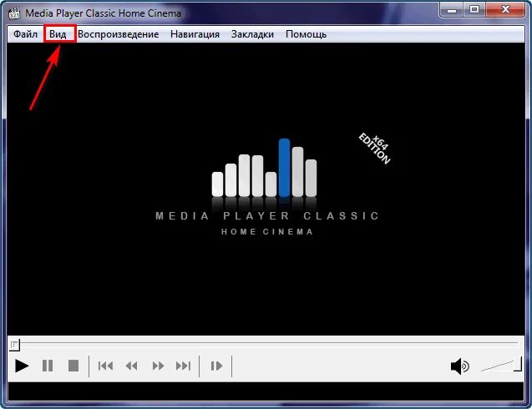Increase playback speed with fast-forward icon

(x=158, y=366)
